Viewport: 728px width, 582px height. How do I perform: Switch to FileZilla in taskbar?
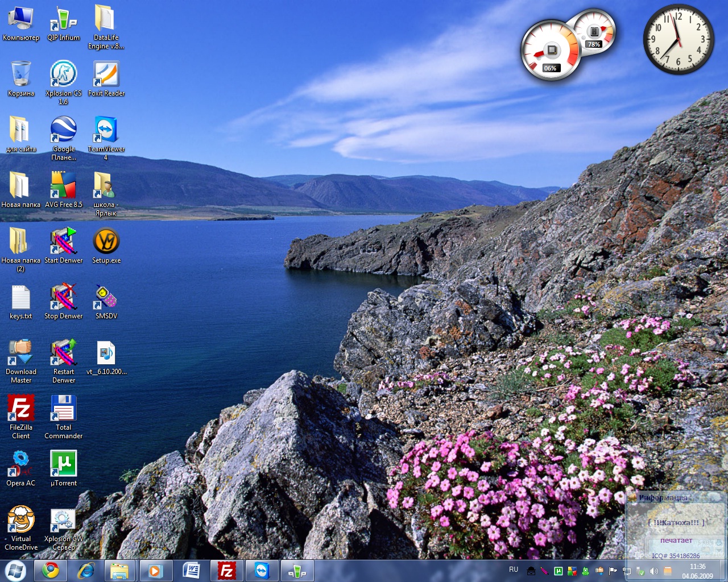pos(226,571)
